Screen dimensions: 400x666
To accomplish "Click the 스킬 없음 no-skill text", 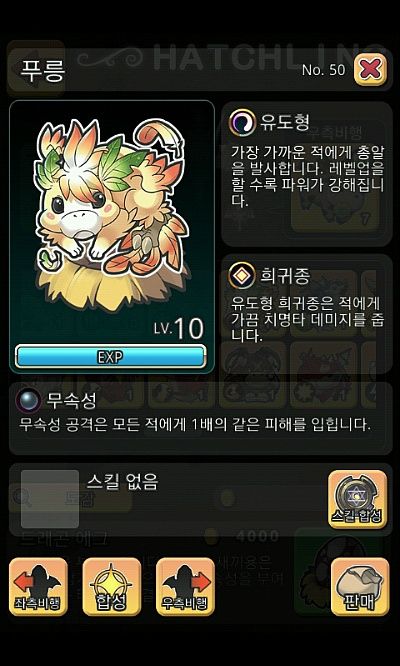I will 122,481.
